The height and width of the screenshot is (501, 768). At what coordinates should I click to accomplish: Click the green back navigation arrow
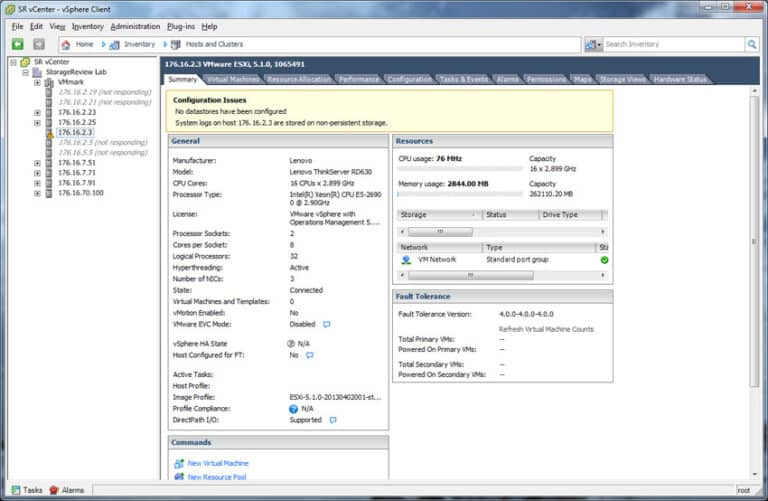(x=18, y=44)
